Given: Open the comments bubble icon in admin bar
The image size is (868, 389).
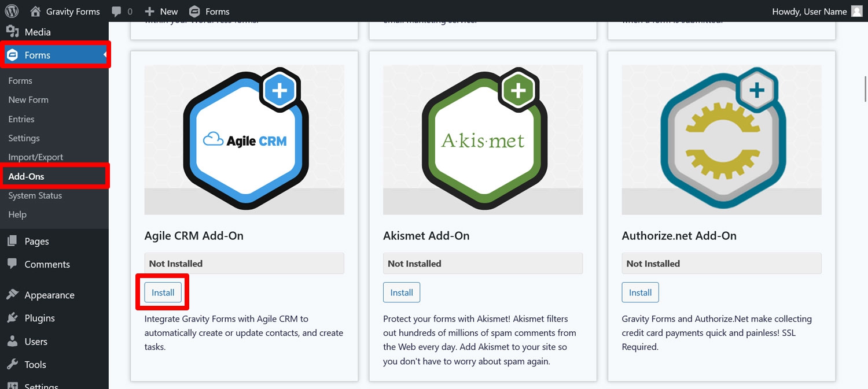Looking at the screenshot, I should [x=116, y=12].
